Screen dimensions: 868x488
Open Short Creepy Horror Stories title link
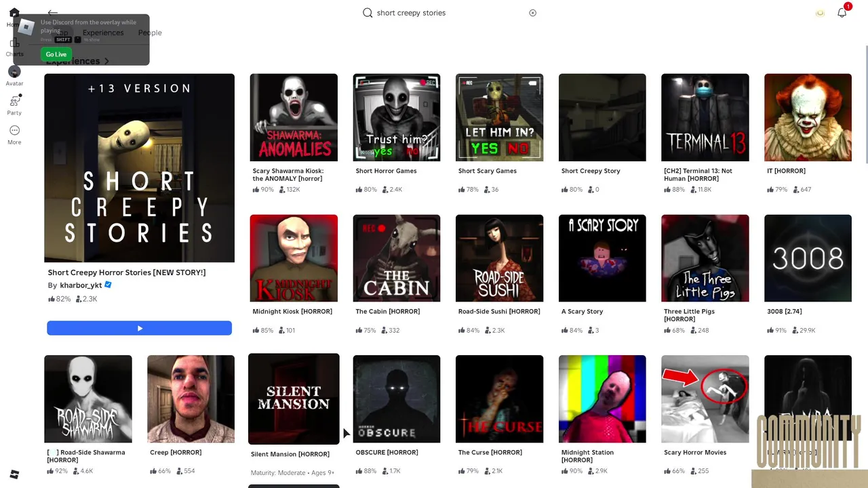(x=127, y=272)
